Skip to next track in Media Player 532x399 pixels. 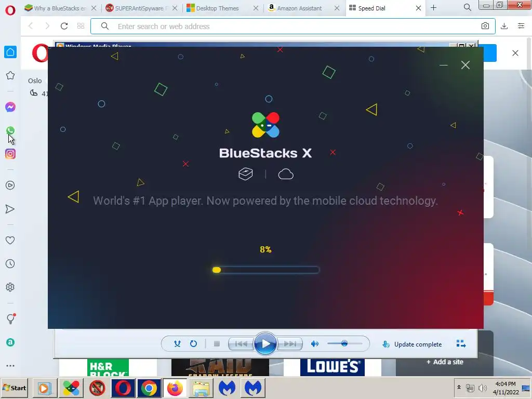point(290,344)
